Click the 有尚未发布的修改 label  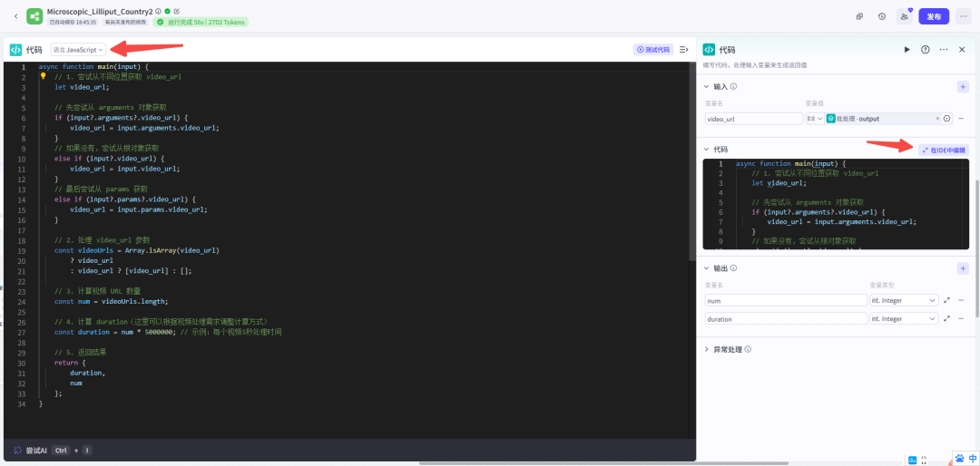tap(125, 22)
